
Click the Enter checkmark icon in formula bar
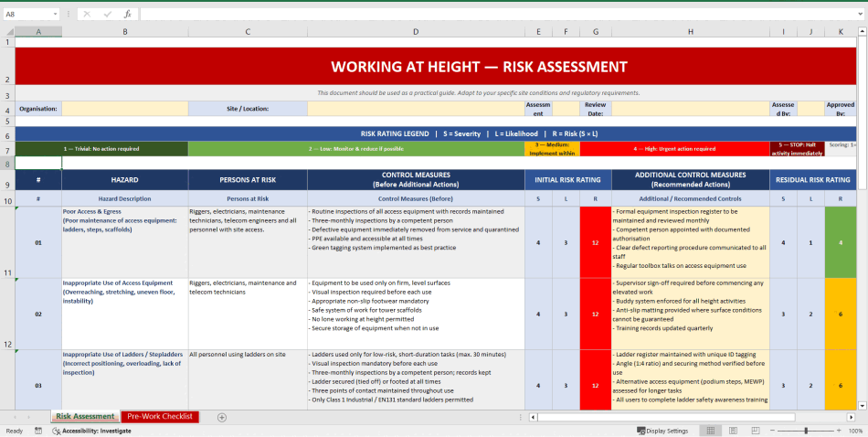(x=107, y=15)
